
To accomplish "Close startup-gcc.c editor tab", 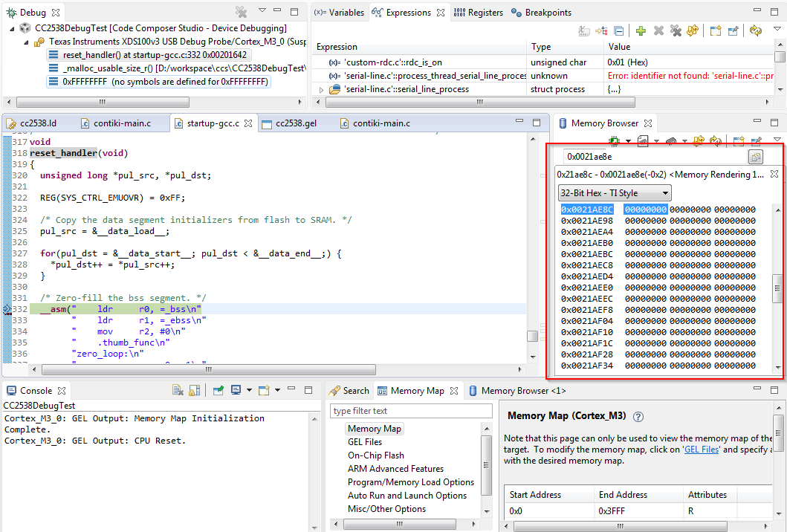I will click(x=248, y=123).
